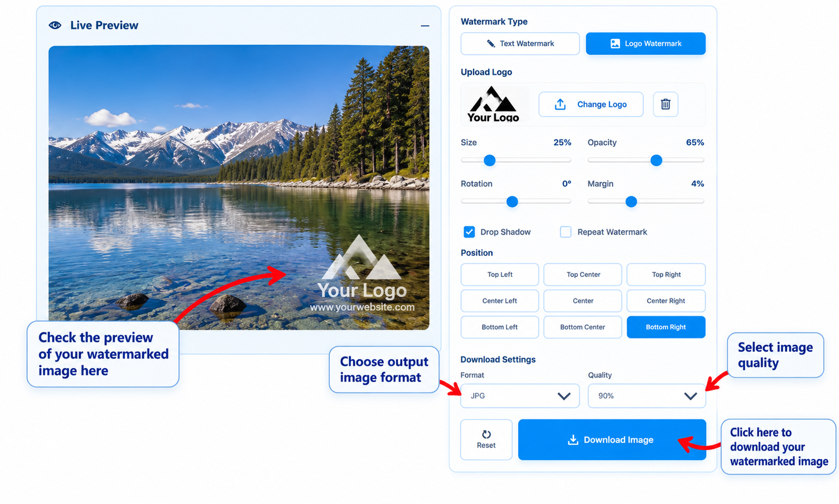Switch to the Logo Watermark tab

[x=646, y=44]
